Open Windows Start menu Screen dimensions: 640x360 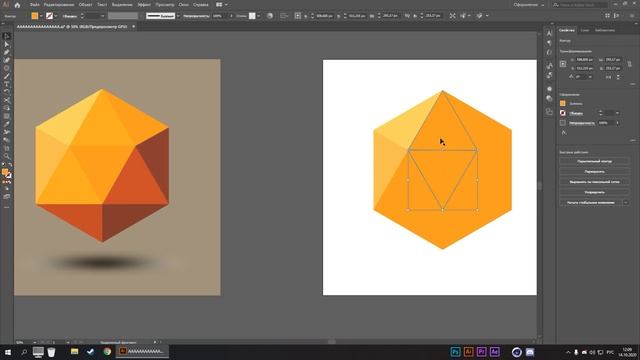(8, 352)
